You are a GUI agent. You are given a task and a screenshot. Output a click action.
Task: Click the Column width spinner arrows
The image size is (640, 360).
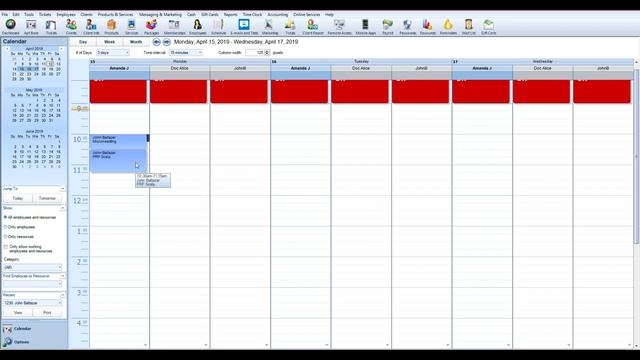tap(267, 53)
